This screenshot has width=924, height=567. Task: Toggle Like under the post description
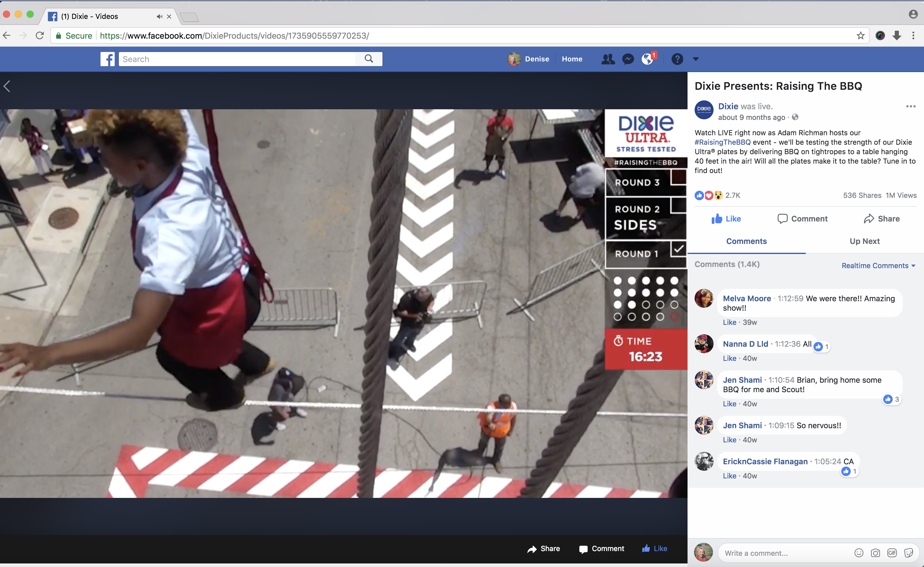726,219
